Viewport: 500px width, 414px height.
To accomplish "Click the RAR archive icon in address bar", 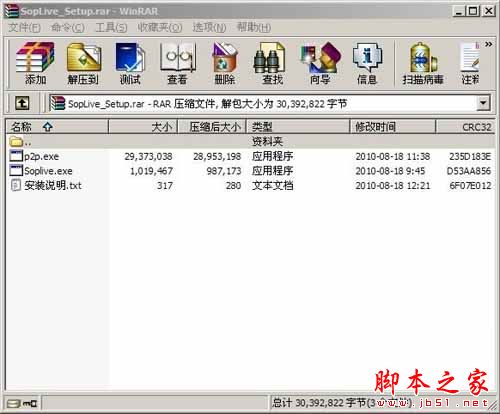I will pyautogui.click(x=57, y=103).
